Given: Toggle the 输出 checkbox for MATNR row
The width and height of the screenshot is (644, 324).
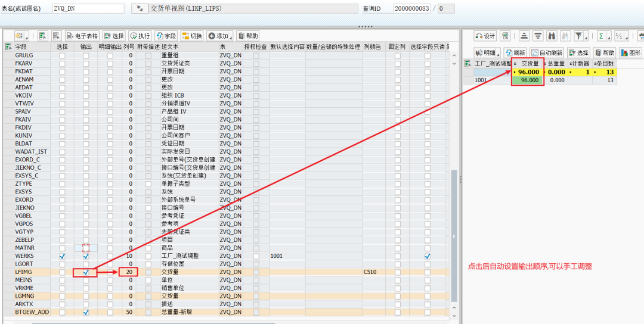Looking at the screenshot, I should pos(86,248).
